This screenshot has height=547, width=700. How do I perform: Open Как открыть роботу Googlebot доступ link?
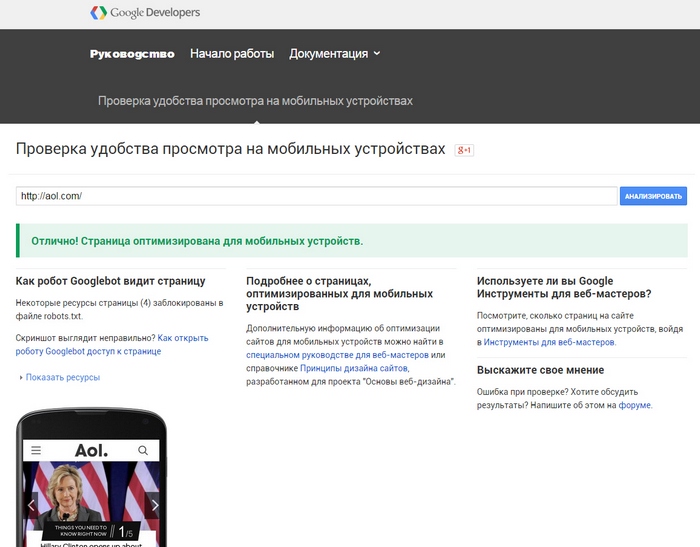tap(112, 345)
